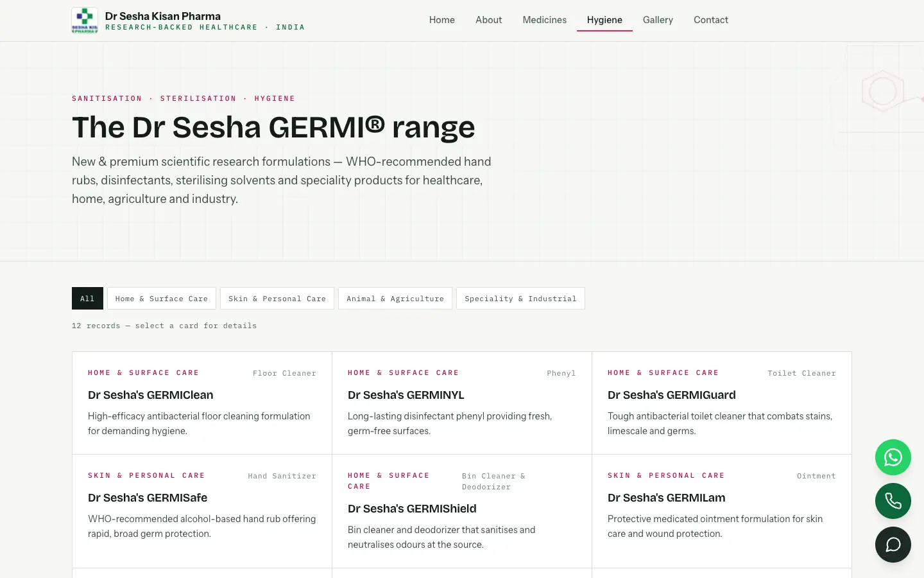This screenshot has width=924, height=578.
Task: Select the All filter chip
Action: [87, 299]
